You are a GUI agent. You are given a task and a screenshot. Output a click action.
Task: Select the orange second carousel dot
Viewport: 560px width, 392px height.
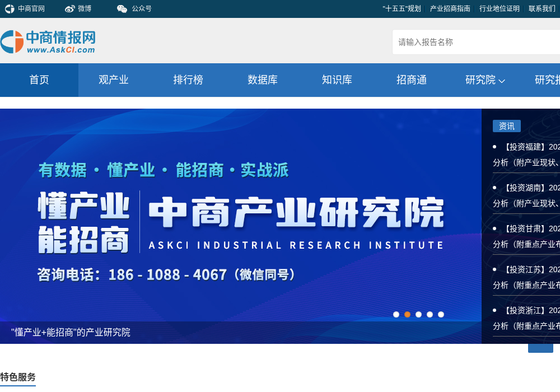click(407, 315)
